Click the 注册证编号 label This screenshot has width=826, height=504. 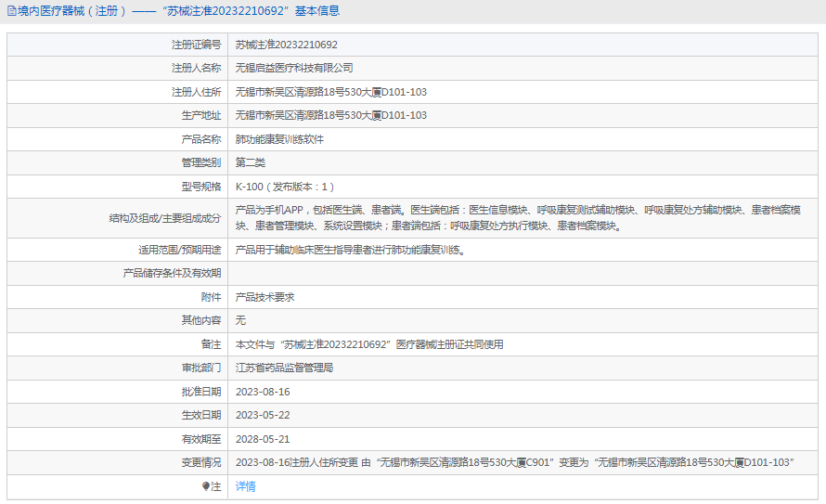click(x=196, y=45)
